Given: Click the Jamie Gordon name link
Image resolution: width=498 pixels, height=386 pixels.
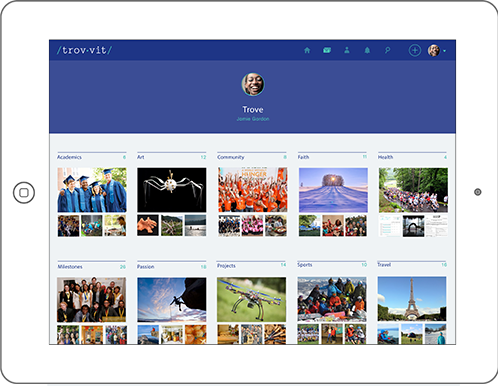Looking at the screenshot, I should (x=253, y=119).
